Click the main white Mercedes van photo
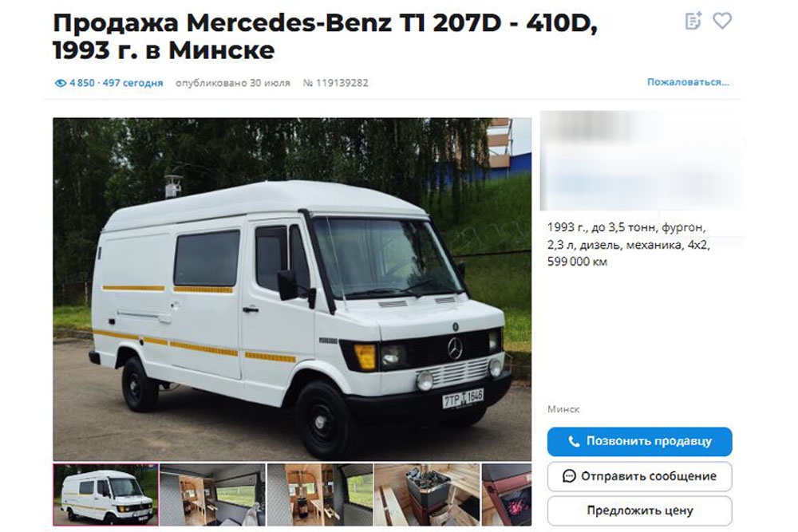The width and height of the screenshot is (798, 532). click(292, 290)
